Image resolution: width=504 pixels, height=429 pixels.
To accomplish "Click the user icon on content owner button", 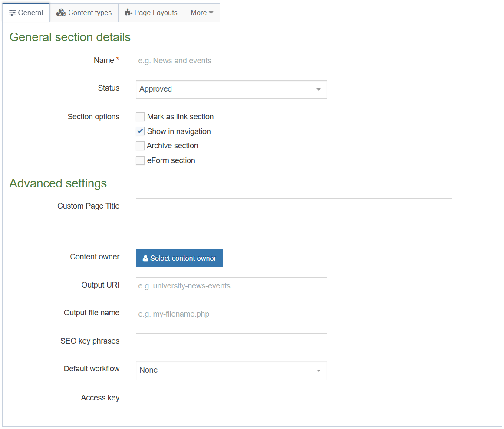I will pos(145,258).
